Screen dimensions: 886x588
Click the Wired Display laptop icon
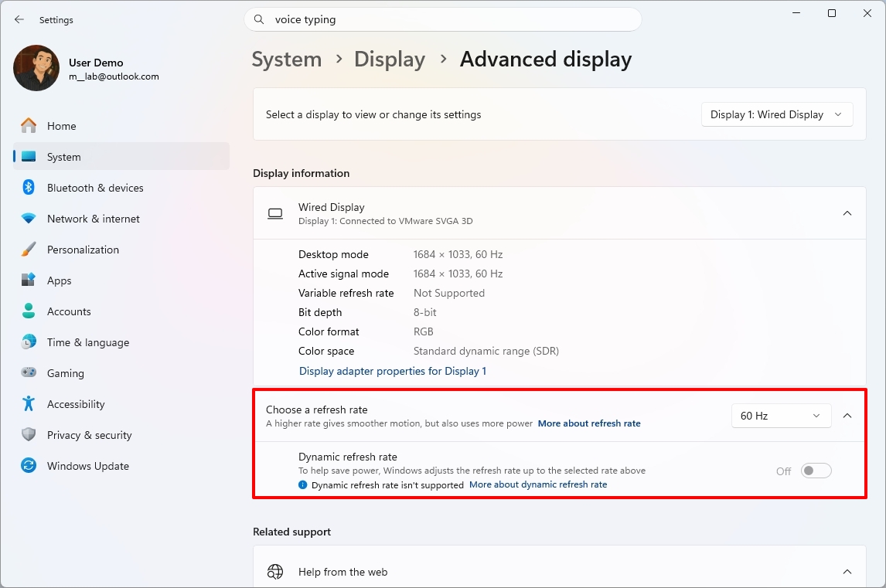(x=275, y=213)
